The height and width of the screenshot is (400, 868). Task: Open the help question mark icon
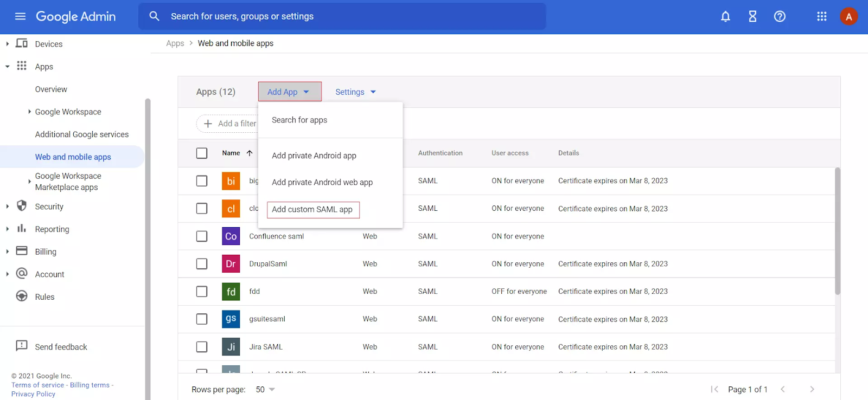click(x=780, y=17)
